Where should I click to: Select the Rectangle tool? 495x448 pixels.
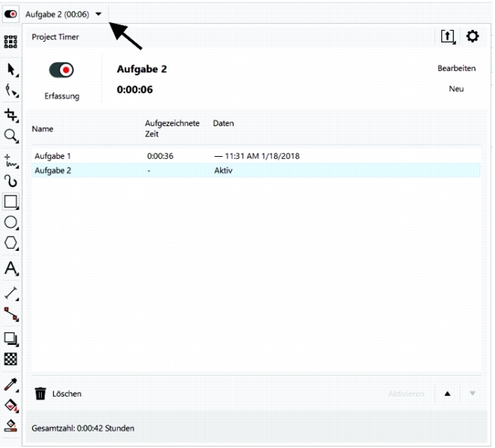coord(10,202)
